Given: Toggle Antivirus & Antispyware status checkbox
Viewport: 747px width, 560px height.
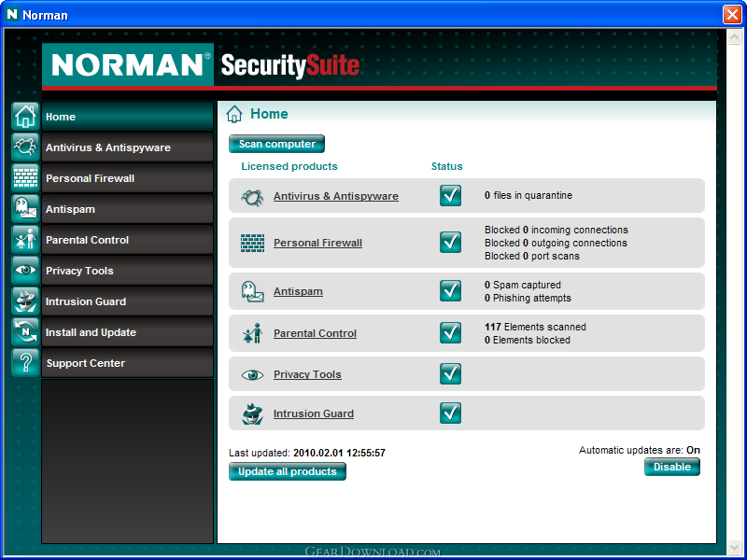Looking at the screenshot, I should 450,196.
